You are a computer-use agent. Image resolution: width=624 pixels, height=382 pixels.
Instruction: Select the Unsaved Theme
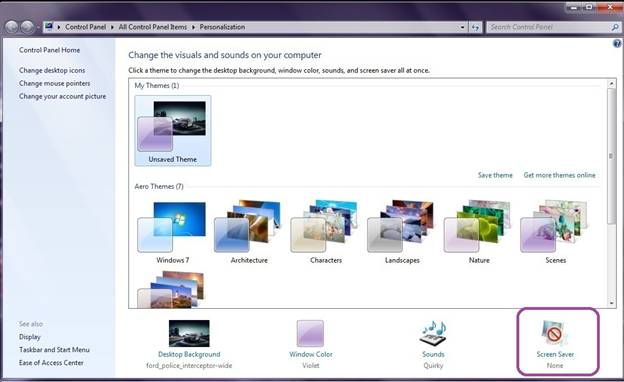coord(173,131)
